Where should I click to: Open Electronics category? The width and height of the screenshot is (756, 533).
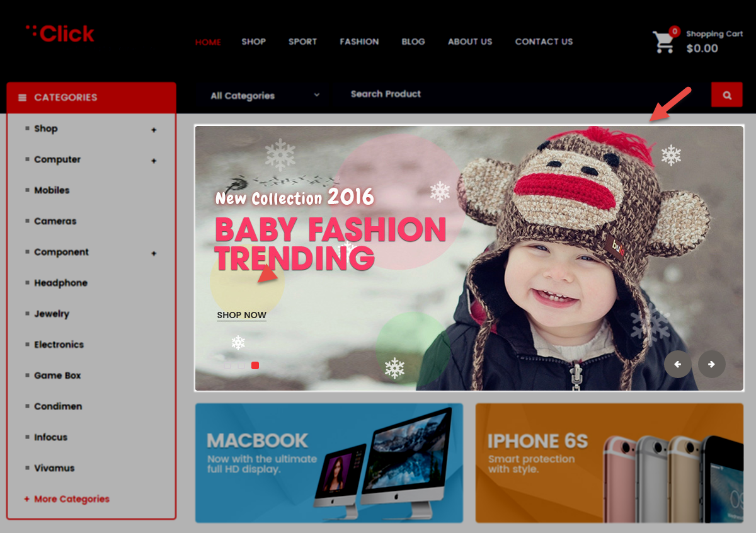pyautogui.click(x=59, y=345)
